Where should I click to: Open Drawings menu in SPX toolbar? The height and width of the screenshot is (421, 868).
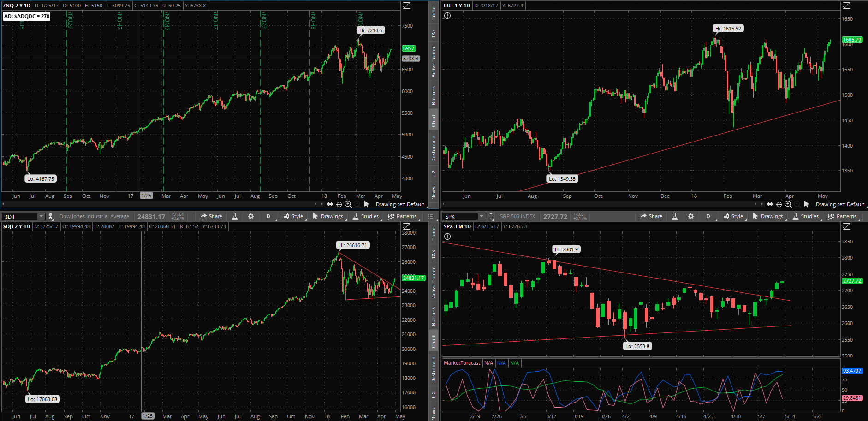click(x=768, y=216)
